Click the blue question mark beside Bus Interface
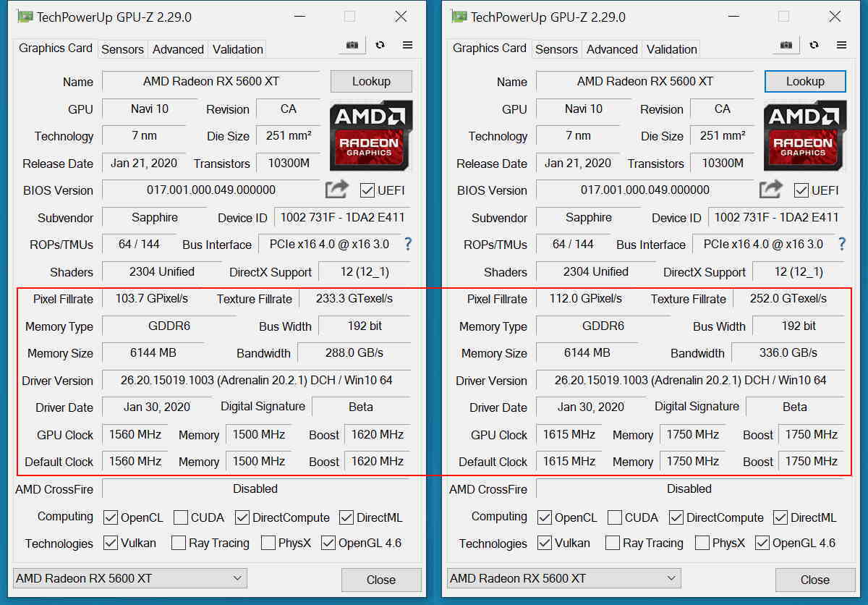Screen dimensions: 868x605 pyautogui.click(x=407, y=245)
